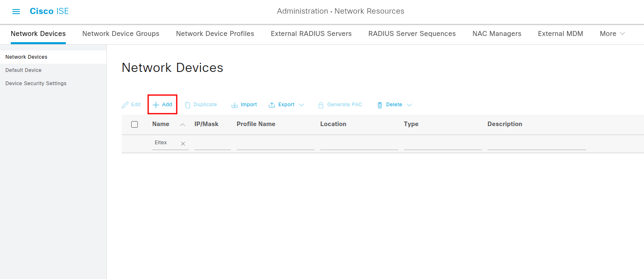The height and width of the screenshot is (279, 644).
Task: Click the Import download icon
Action: 235,105
